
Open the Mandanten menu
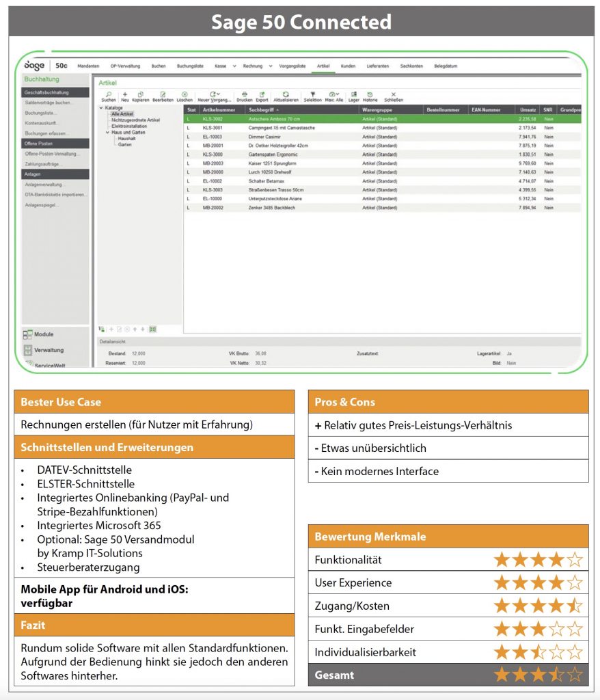[88, 66]
